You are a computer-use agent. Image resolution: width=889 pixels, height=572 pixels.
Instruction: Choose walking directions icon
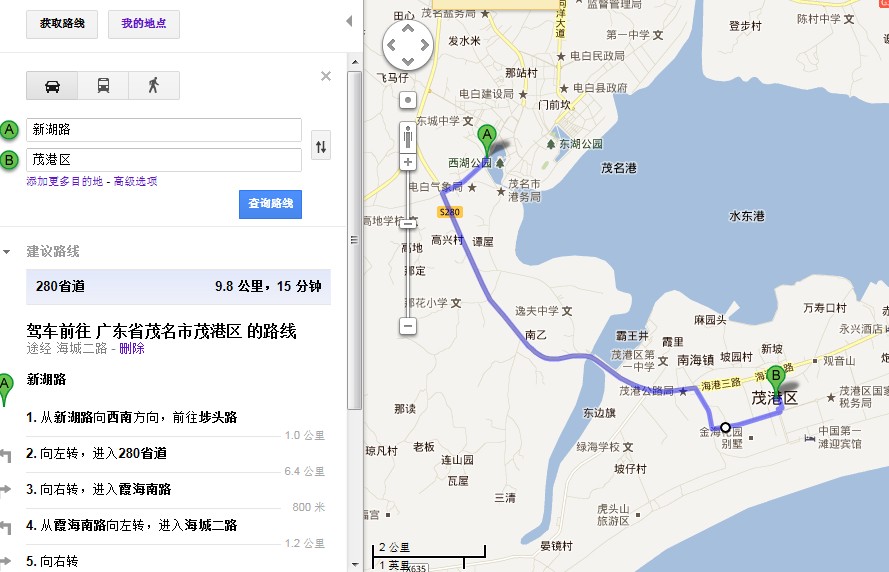pos(153,86)
